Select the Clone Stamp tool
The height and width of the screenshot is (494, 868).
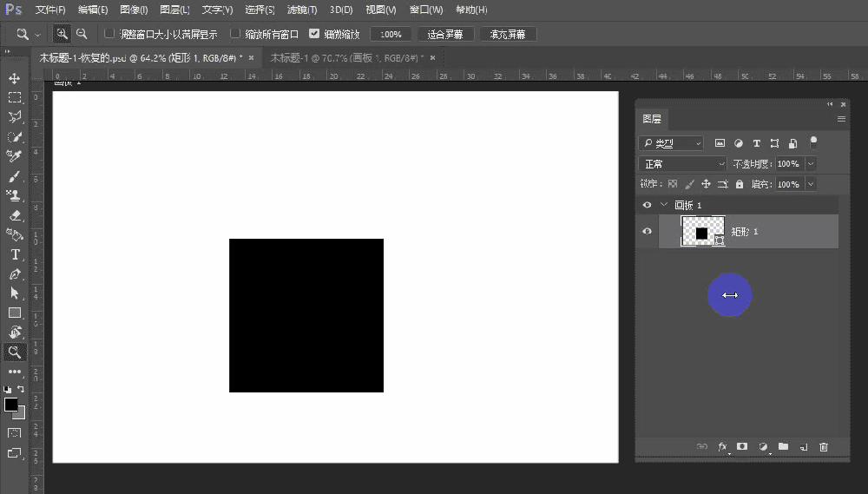15,195
